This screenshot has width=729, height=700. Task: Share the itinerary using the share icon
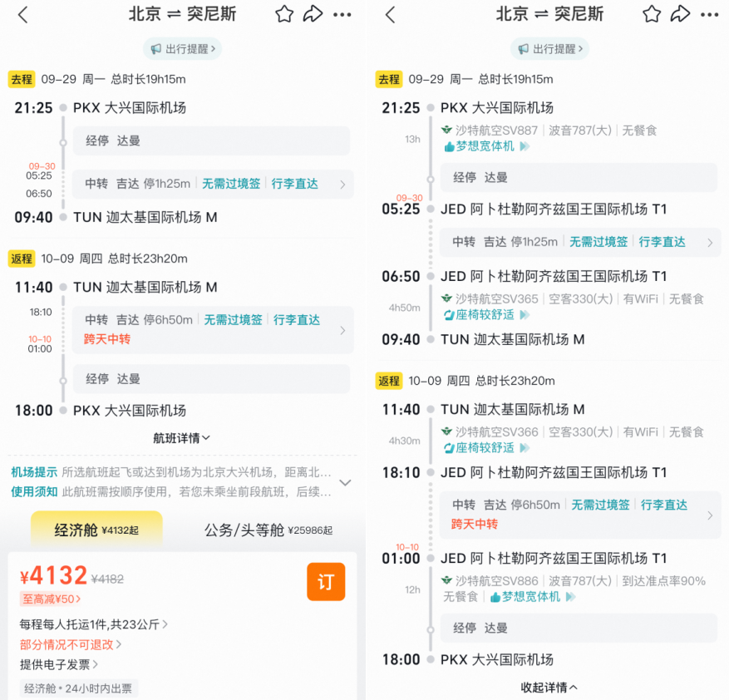click(x=313, y=14)
